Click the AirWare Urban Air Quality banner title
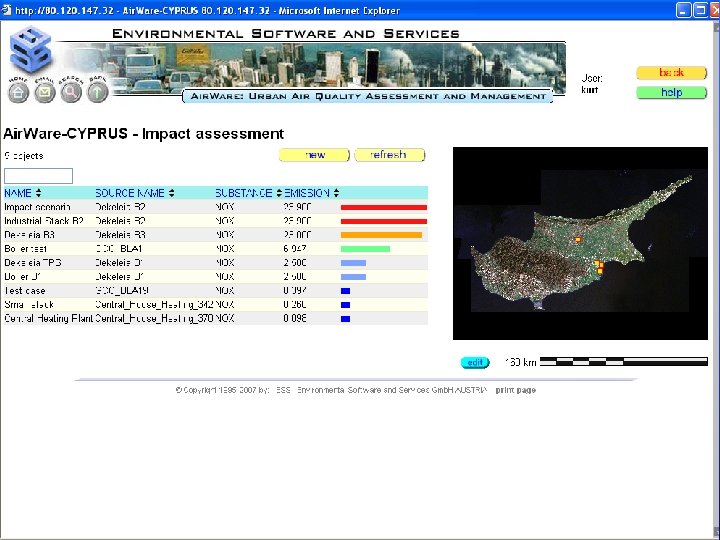The image size is (720, 540). [368, 96]
